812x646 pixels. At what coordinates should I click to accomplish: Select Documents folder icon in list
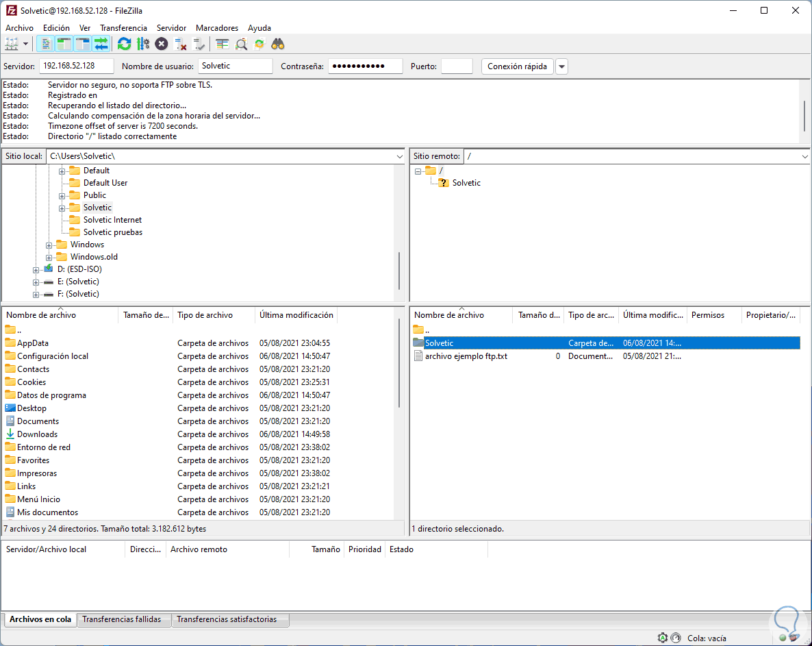pyautogui.click(x=10, y=421)
